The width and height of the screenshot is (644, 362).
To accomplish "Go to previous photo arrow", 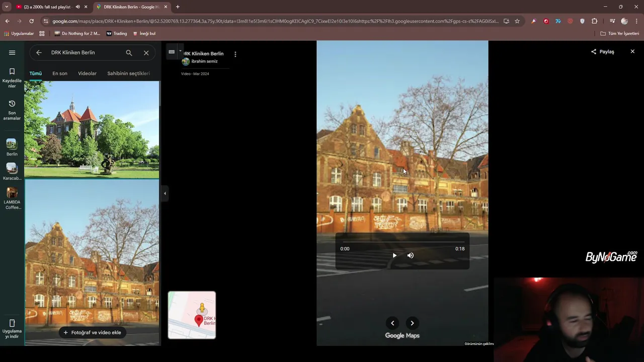I will [x=392, y=323].
